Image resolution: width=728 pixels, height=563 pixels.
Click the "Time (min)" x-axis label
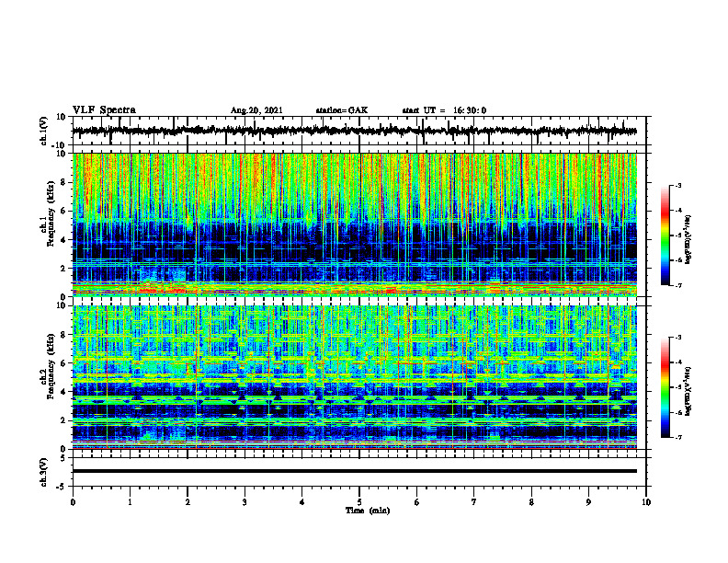[368, 511]
